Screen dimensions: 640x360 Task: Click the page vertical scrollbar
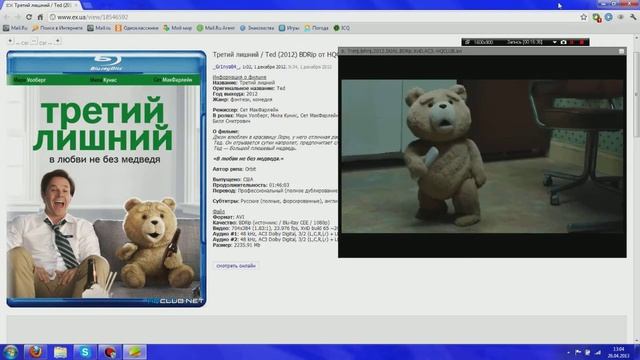(636, 190)
